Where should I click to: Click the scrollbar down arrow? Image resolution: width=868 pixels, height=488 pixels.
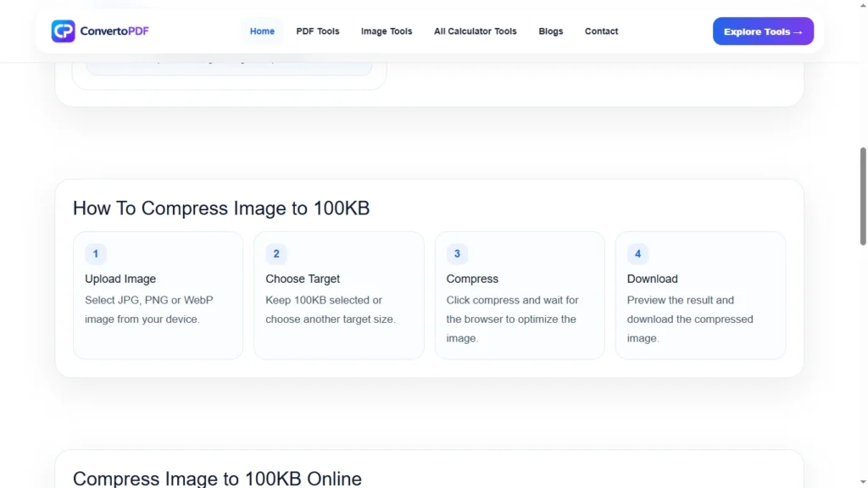(x=862, y=483)
